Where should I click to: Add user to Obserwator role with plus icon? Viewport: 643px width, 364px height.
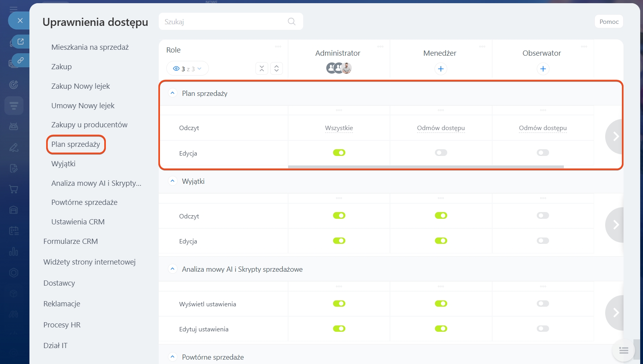click(543, 69)
